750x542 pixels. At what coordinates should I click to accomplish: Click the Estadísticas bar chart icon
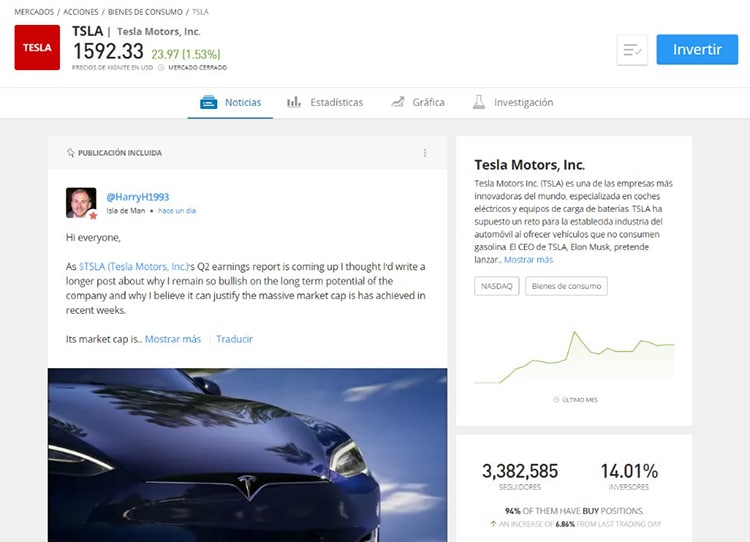(x=294, y=102)
